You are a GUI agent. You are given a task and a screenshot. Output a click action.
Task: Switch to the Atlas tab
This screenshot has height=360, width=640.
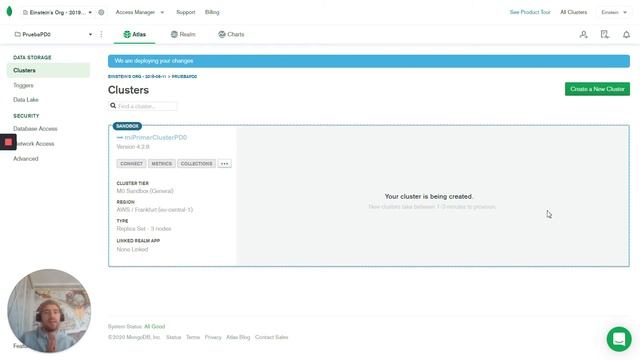[134, 34]
